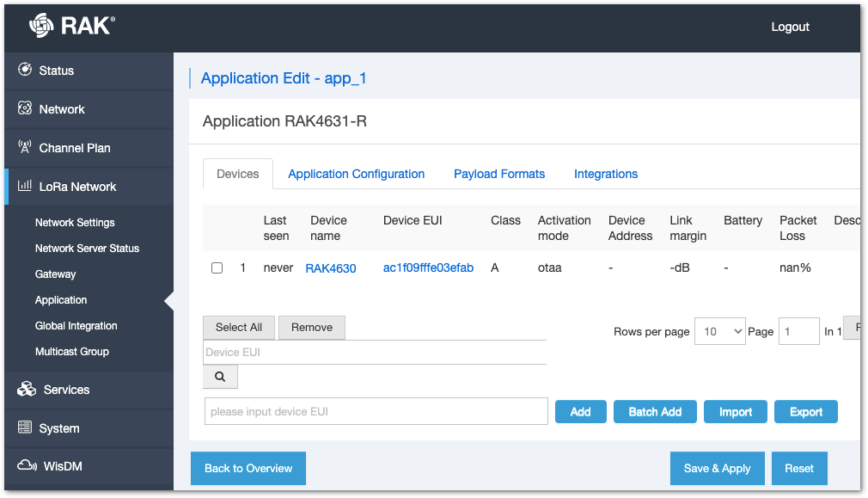
Task: Switch to the Integrations tab
Action: 606,174
